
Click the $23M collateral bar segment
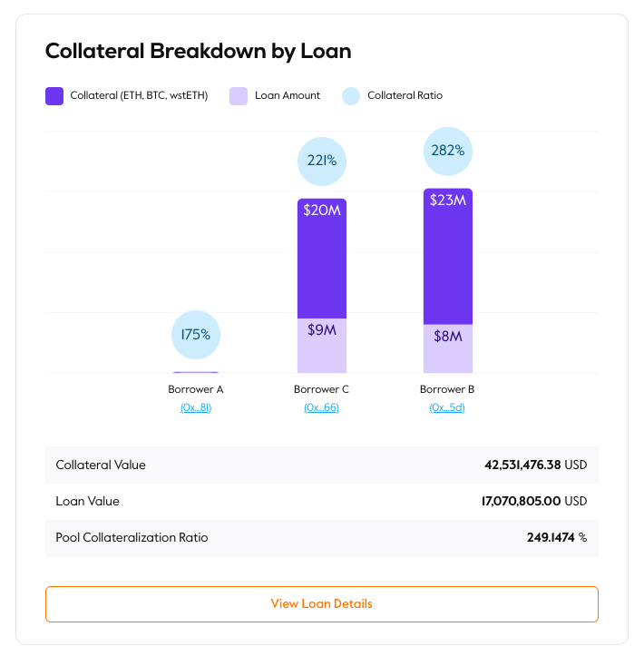pos(448,257)
